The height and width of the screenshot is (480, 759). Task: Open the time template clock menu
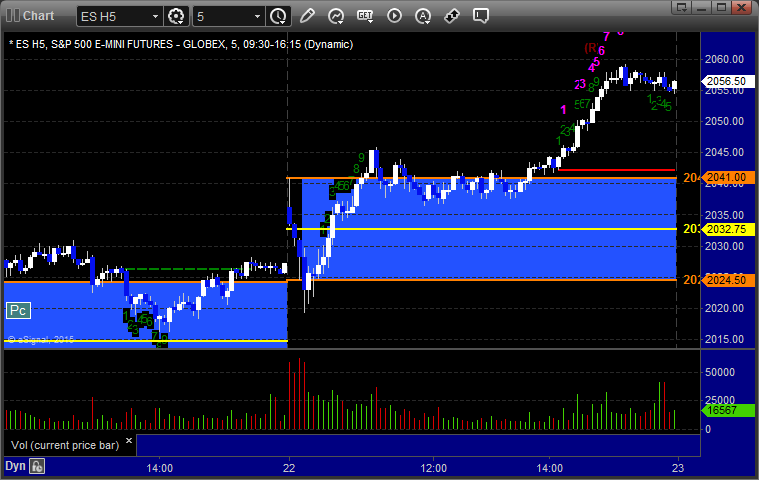tap(278, 16)
